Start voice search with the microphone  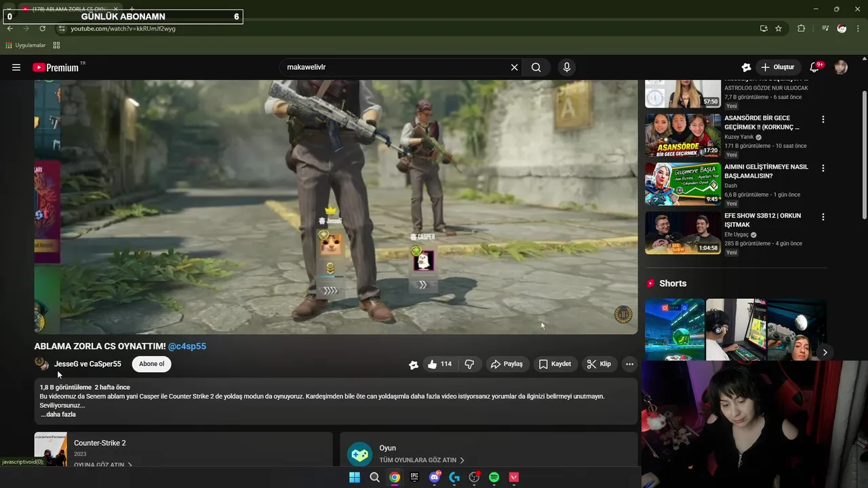567,67
